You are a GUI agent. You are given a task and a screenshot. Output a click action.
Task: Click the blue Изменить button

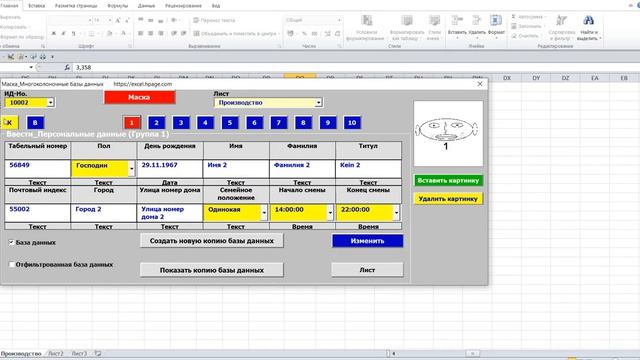(x=367, y=241)
